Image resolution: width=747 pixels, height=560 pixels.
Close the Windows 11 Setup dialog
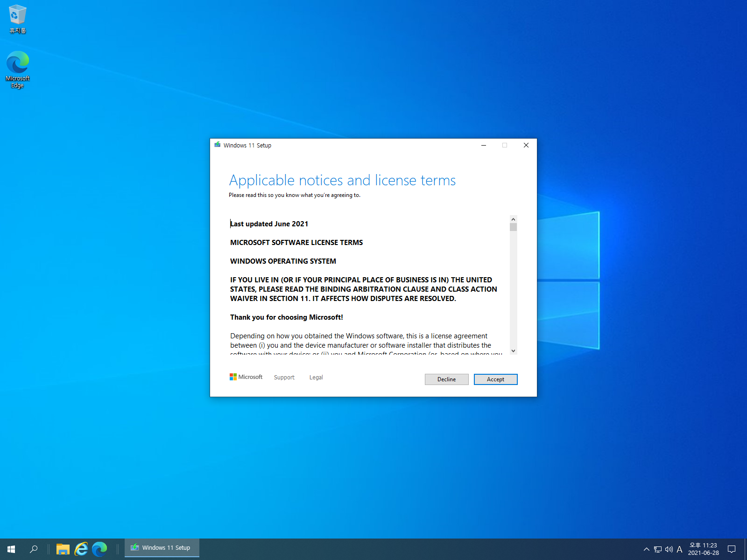[526, 145]
